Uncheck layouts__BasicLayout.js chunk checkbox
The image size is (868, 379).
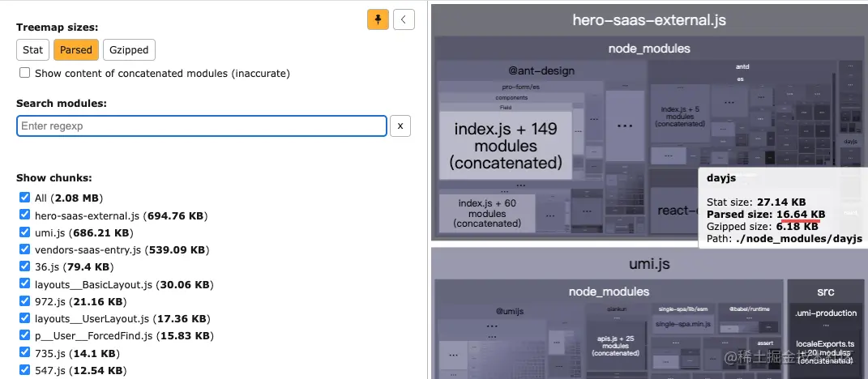pos(24,283)
